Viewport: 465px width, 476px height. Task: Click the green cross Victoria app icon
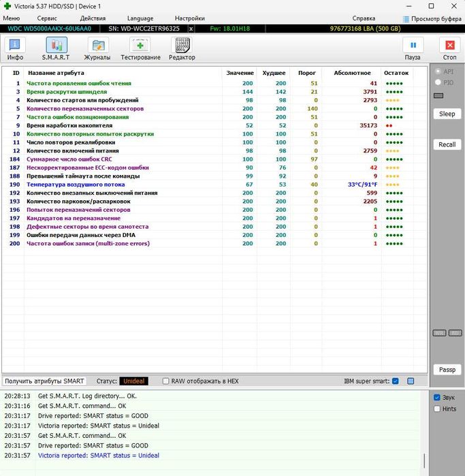coord(7,6)
